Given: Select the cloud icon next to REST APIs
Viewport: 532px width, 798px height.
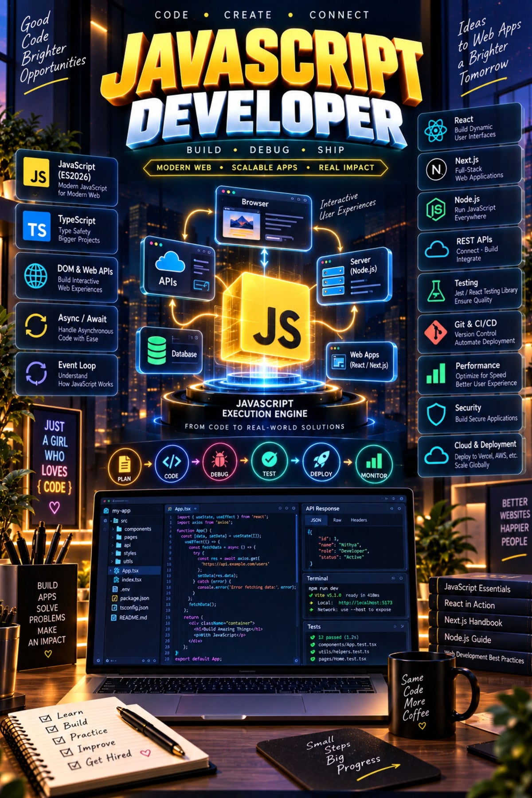Looking at the screenshot, I should click(437, 249).
